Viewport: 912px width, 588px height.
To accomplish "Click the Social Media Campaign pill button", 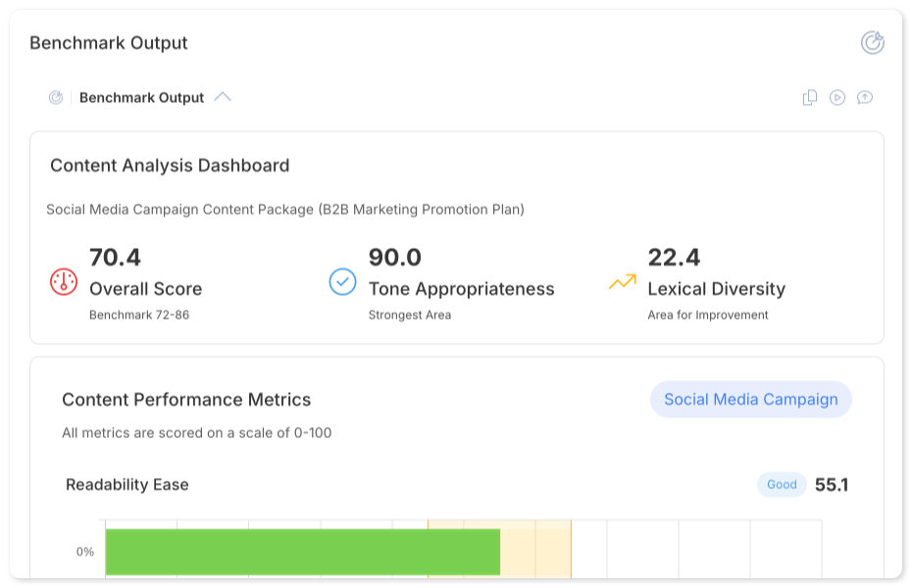I will 750,399.
